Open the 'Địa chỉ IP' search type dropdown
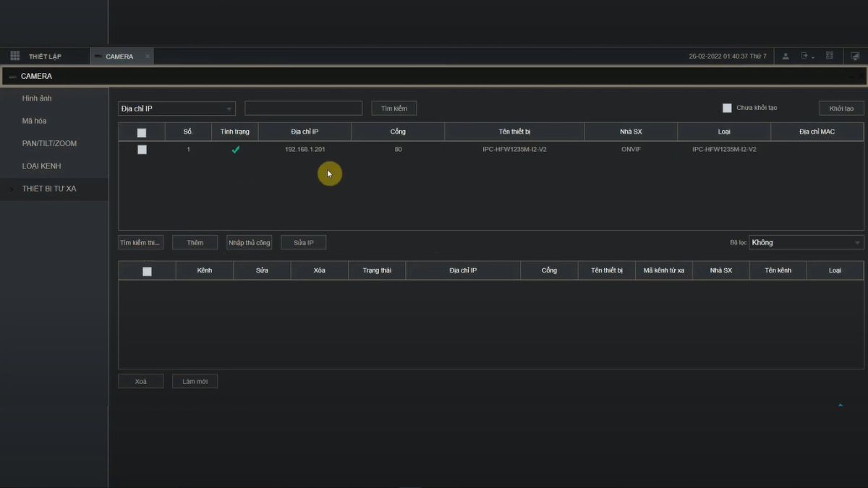This screenshot has width=868, height=488. point(176,108)
